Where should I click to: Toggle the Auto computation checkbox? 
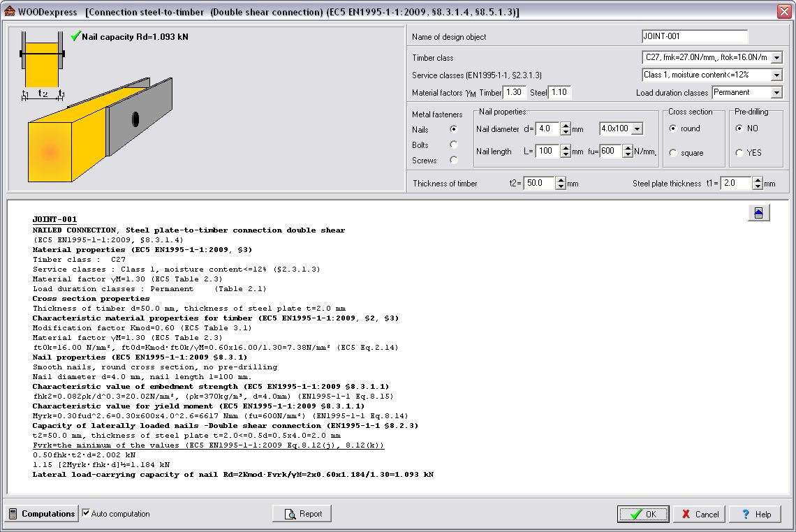click(86, 513)
